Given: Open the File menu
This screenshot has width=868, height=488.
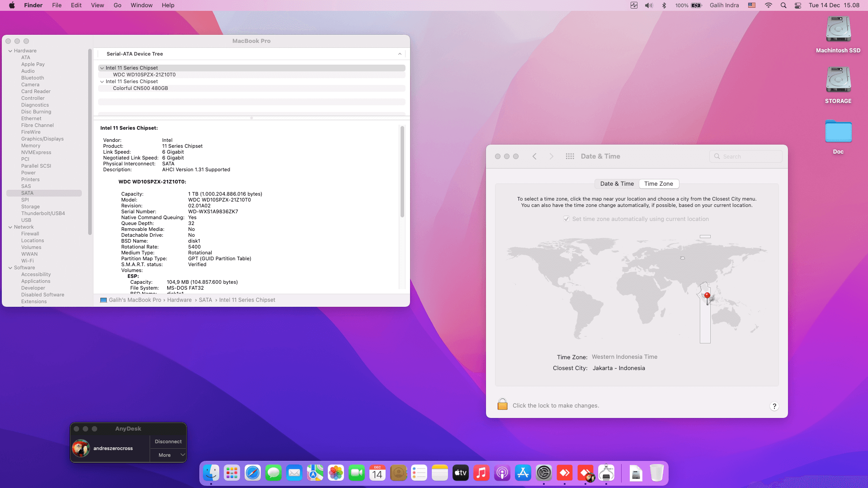Looking at the screenshot, I should click(x=57, y=5).
